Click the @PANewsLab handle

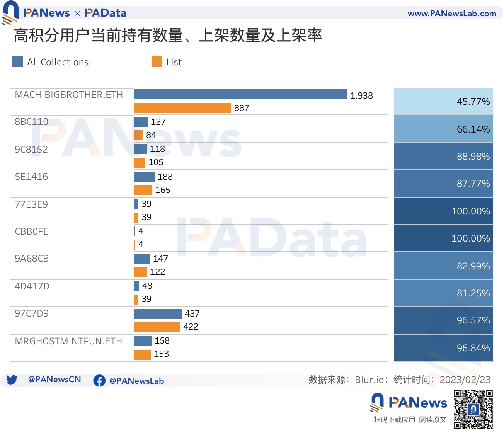pyautogui.click(x=136, y=381)
